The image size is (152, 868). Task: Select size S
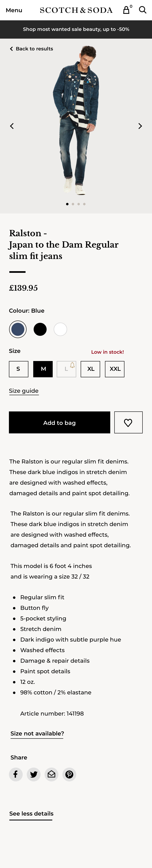click(18, 369)
